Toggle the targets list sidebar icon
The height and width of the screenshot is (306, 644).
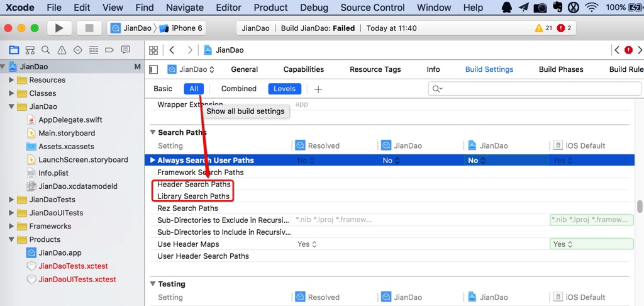click(x=153, y=69)
